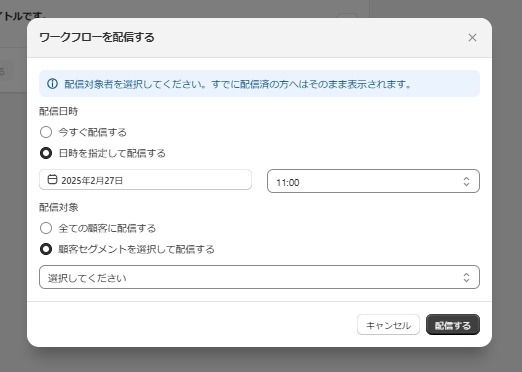Close the ワークフローを配信する dialog with X

pos(472,38)
